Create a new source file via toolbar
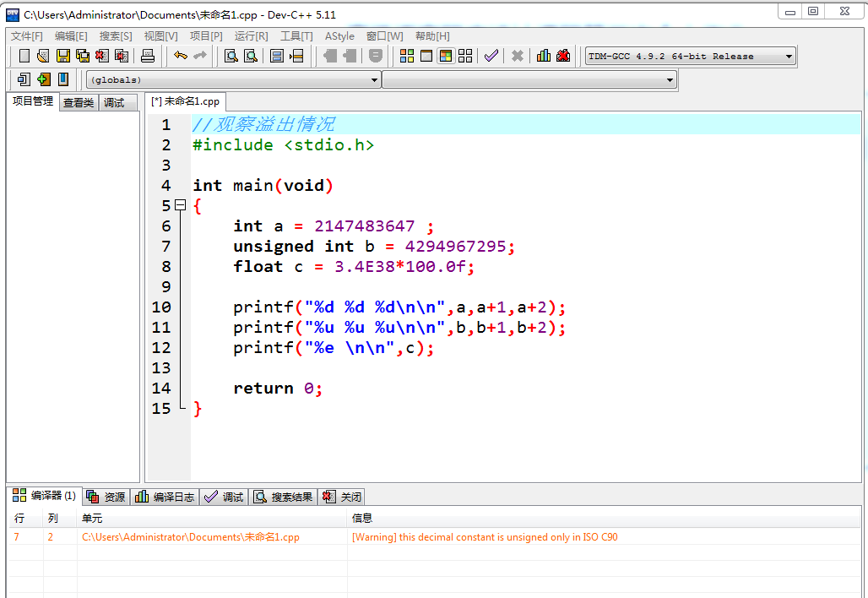Image resolution: width=868 pixels, height=598 pixels. (24, 56)
